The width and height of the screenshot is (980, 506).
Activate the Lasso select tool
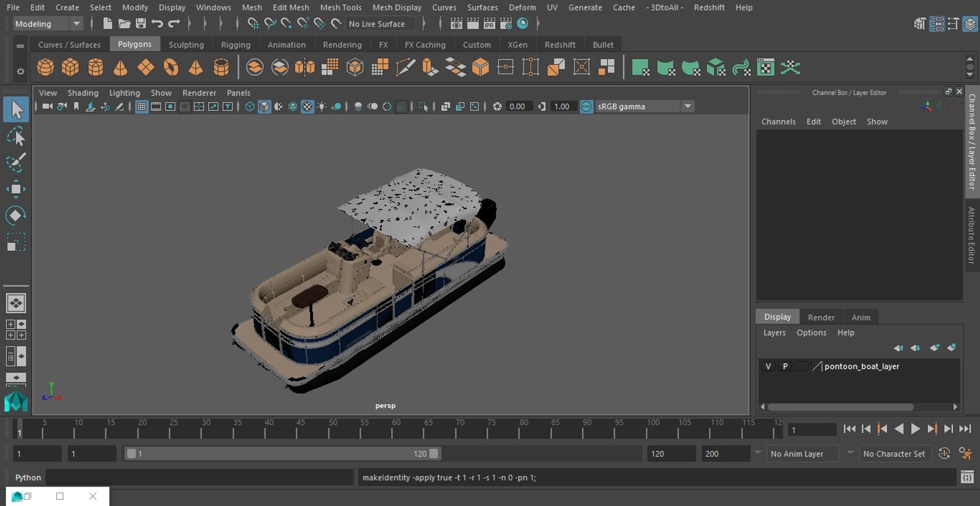(x=16, y=136)
